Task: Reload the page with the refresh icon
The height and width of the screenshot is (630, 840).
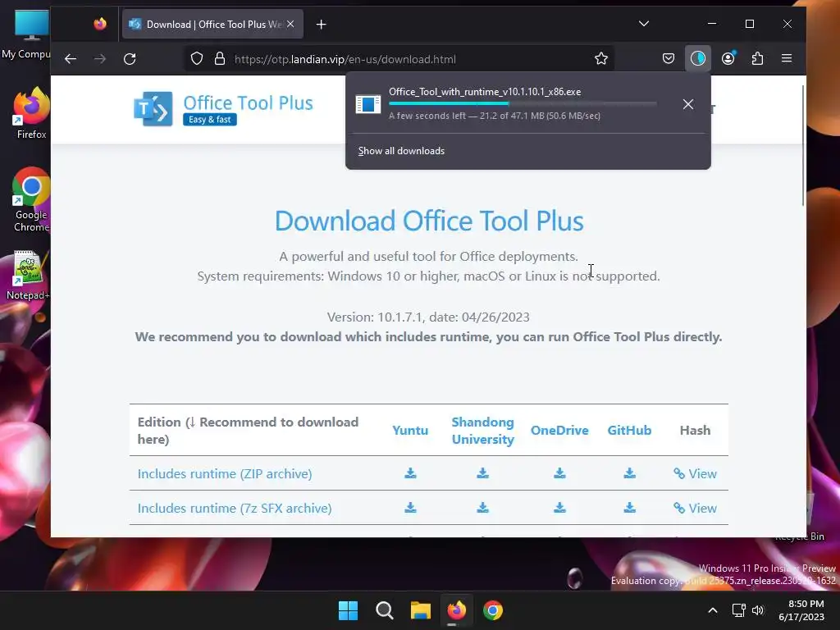Action: [130, 59]
